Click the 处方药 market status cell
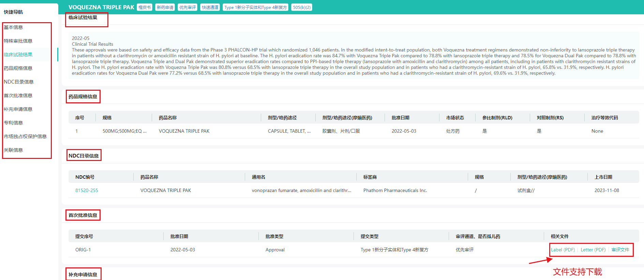Viewport: 644px width, 280px height. pyautogui.click(x=453, y=131)
